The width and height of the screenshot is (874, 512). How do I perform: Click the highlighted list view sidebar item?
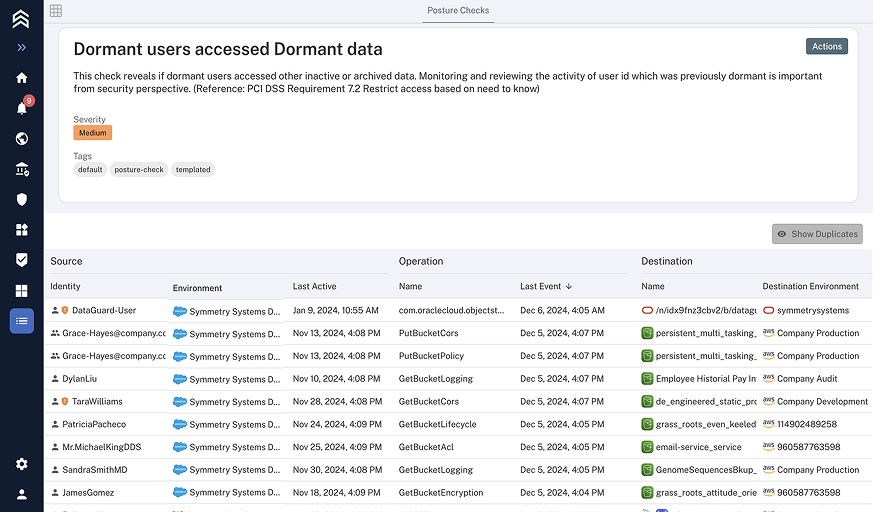21,321
